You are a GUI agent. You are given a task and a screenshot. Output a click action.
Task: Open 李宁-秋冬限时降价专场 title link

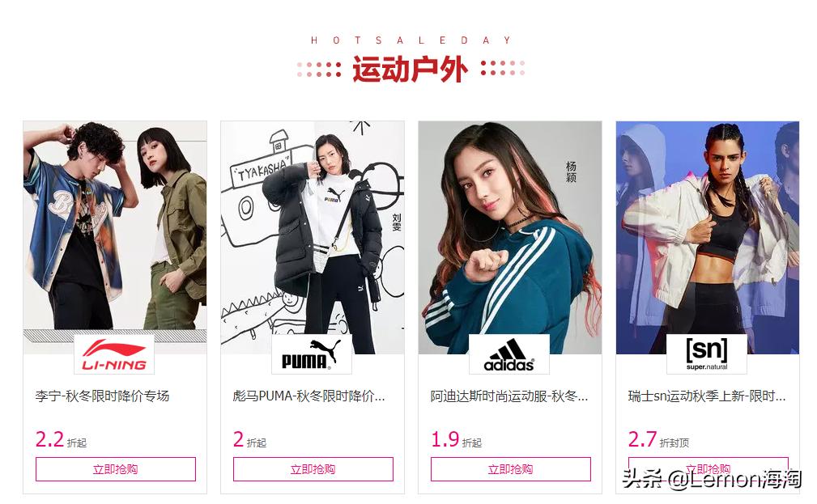[102, 396]
